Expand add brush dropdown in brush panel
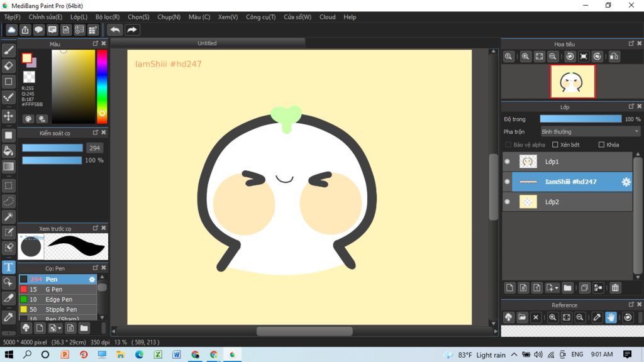 pos(60,328)
